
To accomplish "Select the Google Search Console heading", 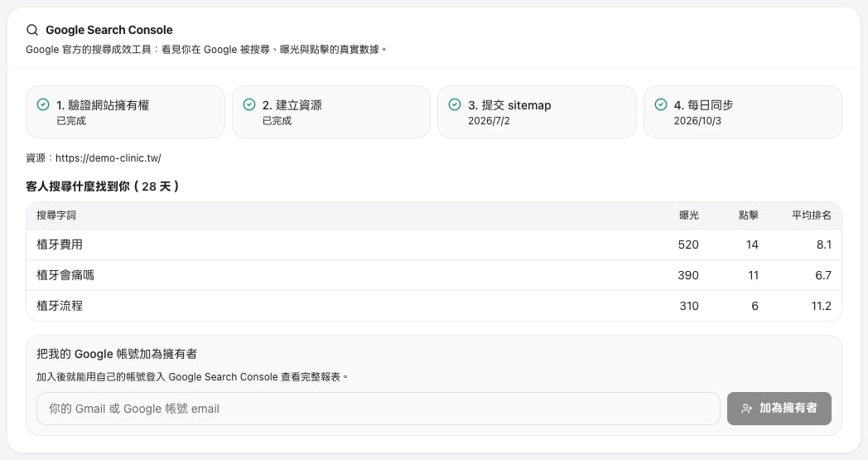I will pyautogui.click(x=109, y=30).
